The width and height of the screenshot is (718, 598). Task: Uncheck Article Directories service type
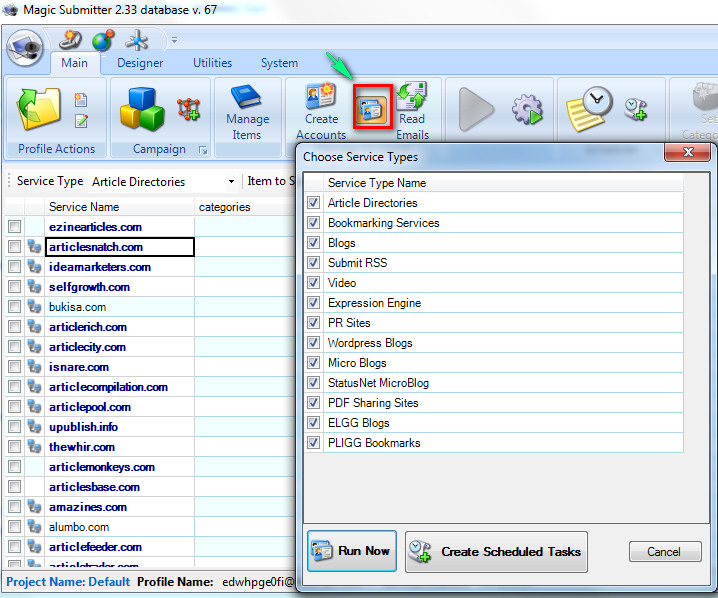point(314,202)
